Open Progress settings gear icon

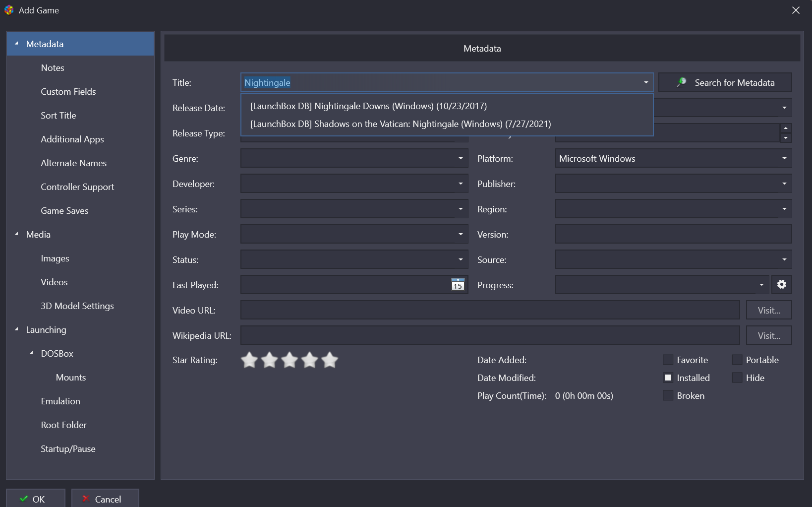pos(781,284)
